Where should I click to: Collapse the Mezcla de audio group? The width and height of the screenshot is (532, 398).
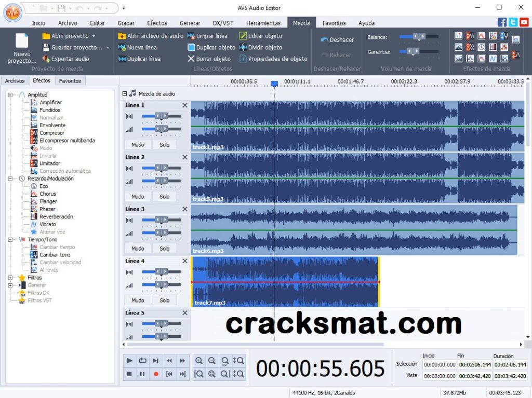[x=125, y=93]
